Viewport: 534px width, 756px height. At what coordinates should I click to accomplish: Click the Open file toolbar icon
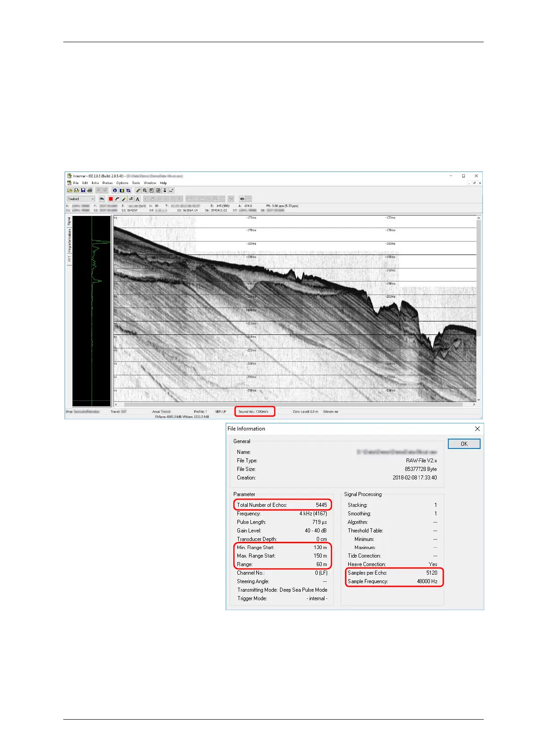point(70,190)
